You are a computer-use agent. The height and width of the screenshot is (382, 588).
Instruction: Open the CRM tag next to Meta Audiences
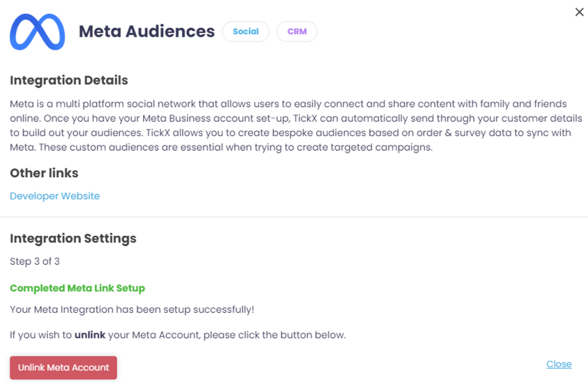[x=296, y=31]
